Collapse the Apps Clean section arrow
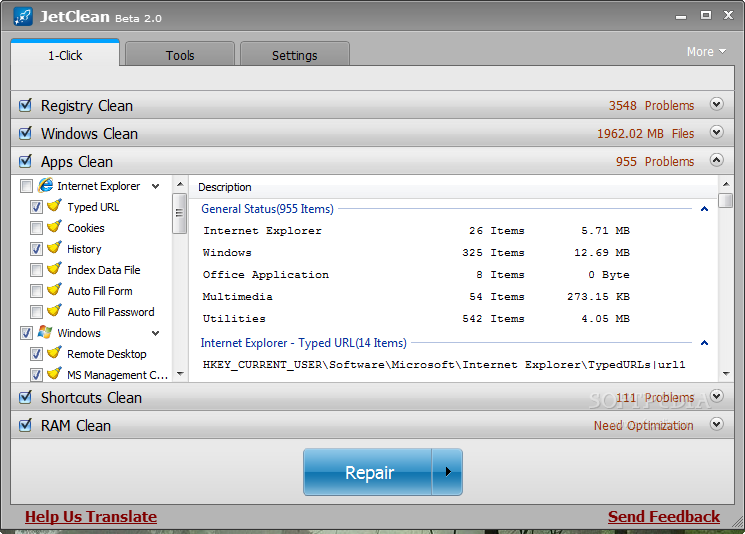Image resolution: width=745 pixels, height=534 pixels. click(x=716, y=160)
